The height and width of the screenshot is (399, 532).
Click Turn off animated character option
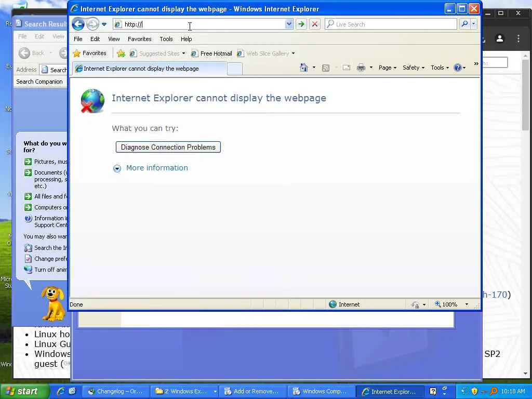(46, 270)
